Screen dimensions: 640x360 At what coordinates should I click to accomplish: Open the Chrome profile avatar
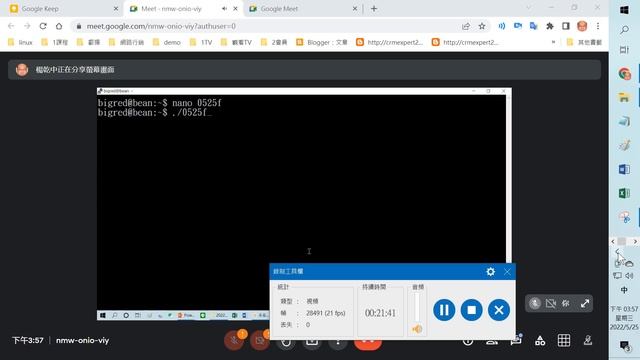[582, 26]
